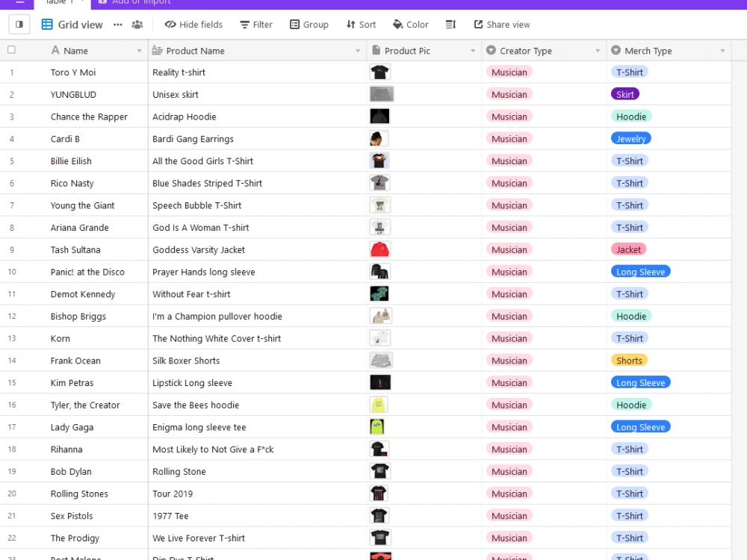This screenshot has width=747, height=560.
Task: Select The Nothing White Cover t-shirt cell
Action: tap(257, 338)
